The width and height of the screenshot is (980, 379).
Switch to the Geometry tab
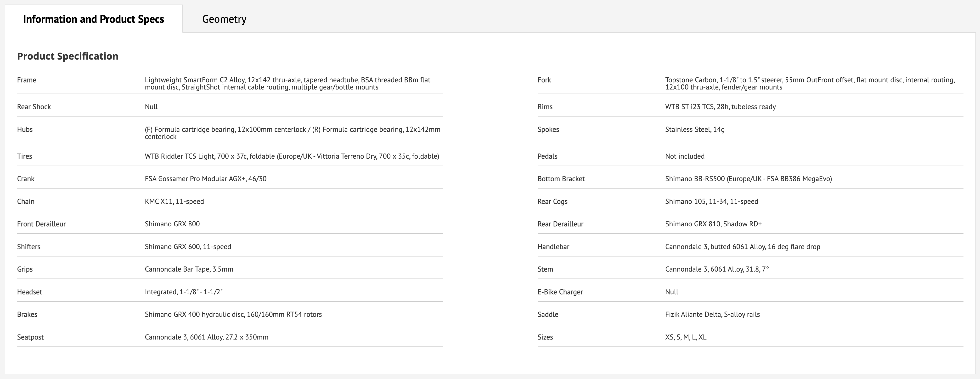click(224, 19)
